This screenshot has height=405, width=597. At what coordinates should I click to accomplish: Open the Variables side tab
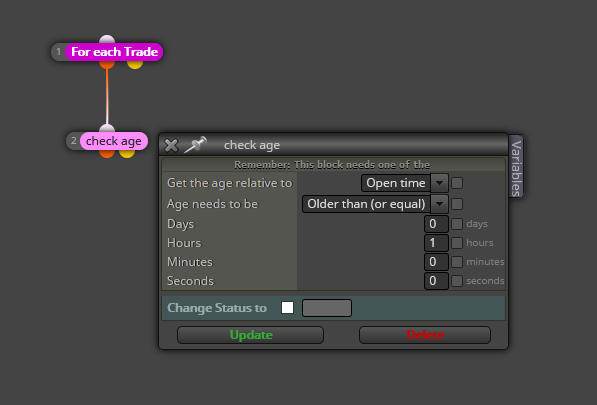[x=516, y=166]
